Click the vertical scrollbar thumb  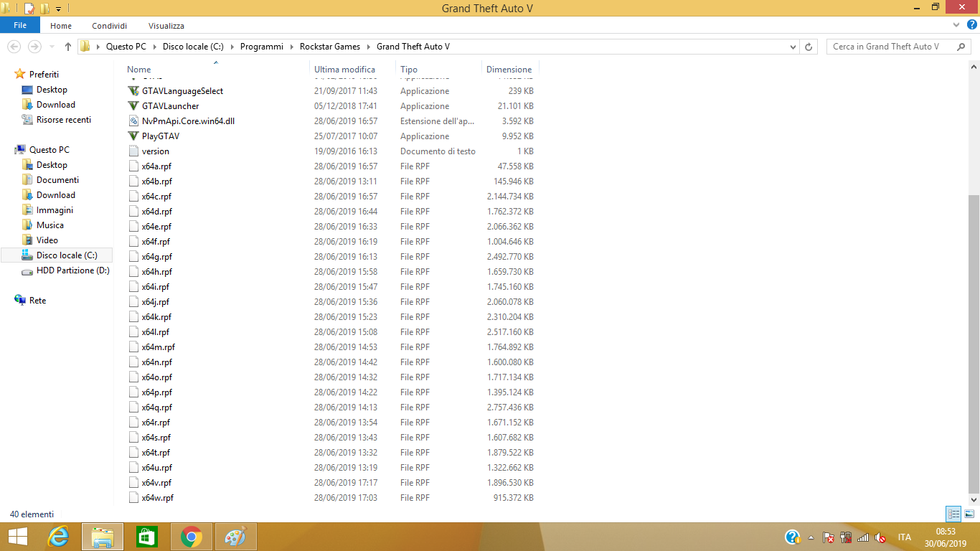pos(974,343)
